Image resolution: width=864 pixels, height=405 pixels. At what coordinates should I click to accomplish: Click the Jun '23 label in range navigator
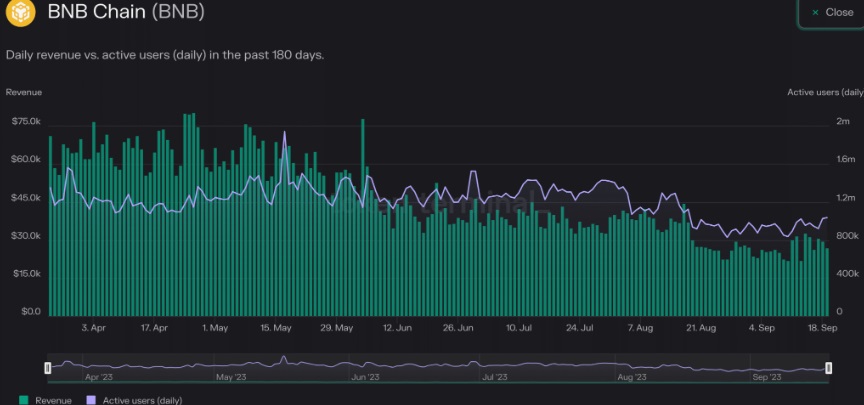(365, 377)
